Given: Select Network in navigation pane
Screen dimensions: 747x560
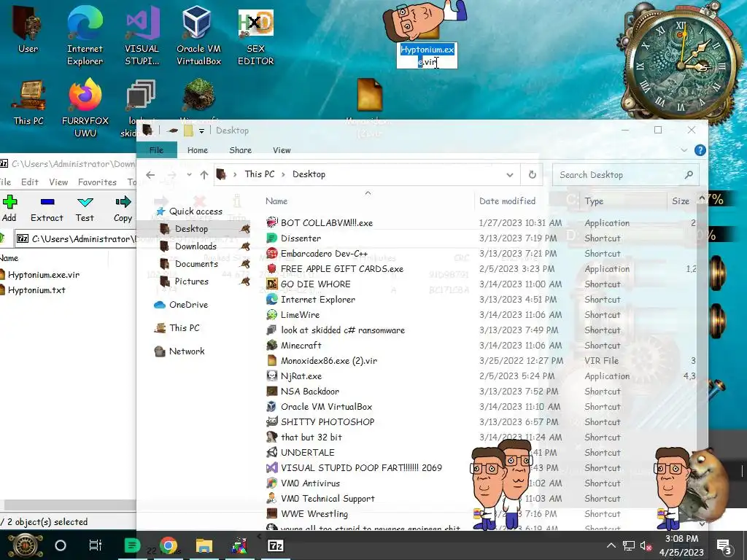Looking at the screenshot, I should [x=186, y=351].
